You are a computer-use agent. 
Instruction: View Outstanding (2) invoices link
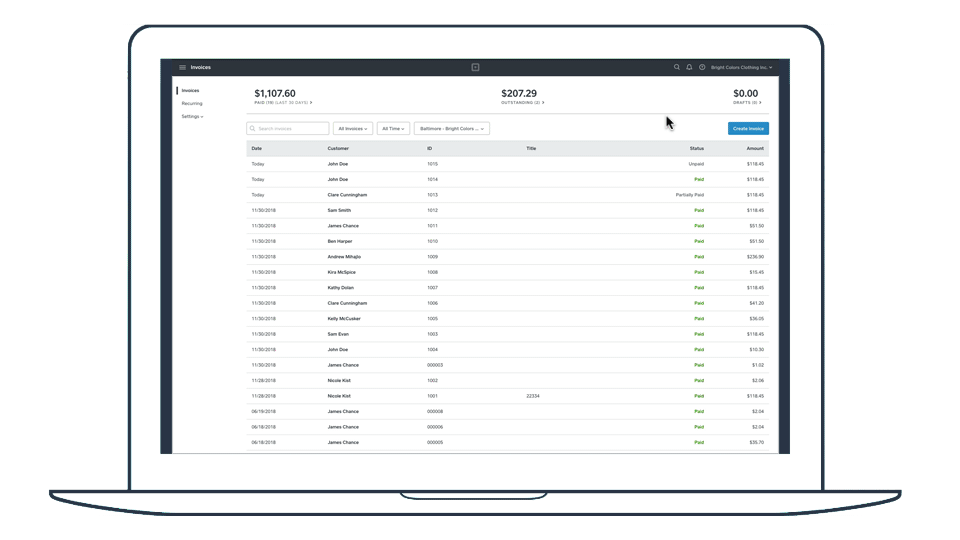coord(522,103)
